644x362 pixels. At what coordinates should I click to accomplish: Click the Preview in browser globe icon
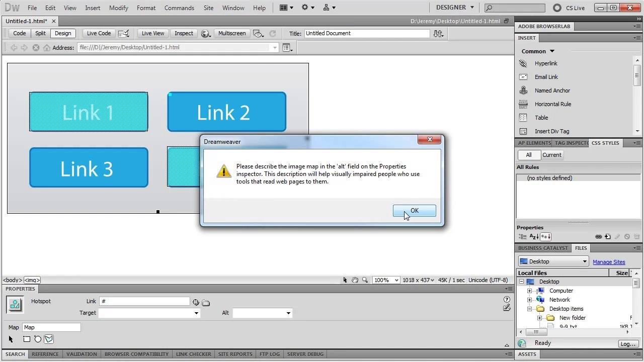(x=206, y=34)
